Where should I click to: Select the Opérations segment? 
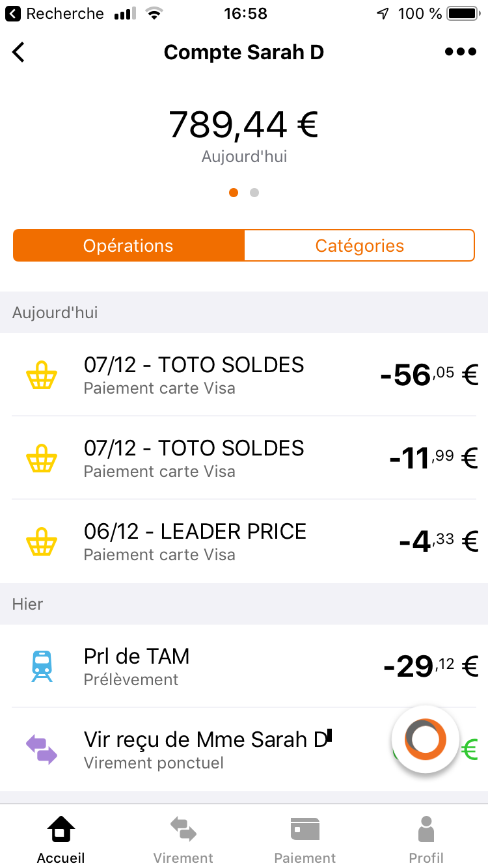[x=128, y=245]
